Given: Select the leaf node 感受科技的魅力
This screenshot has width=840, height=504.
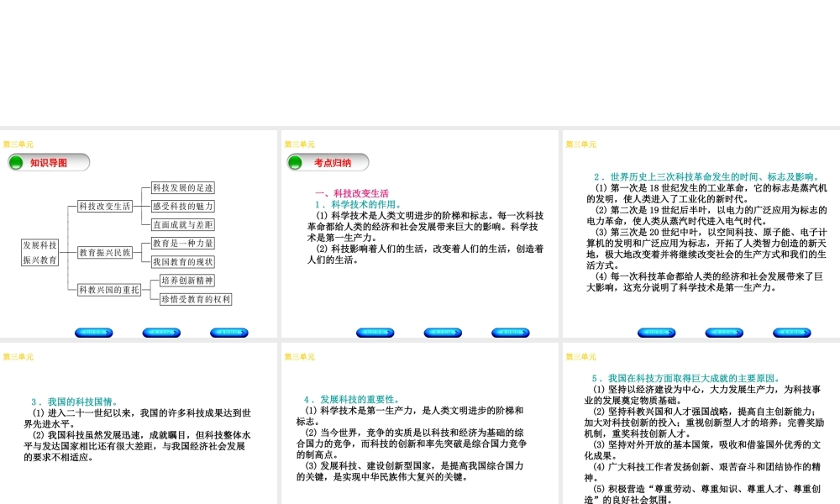Looking at the screenshot, I should 182,206.
